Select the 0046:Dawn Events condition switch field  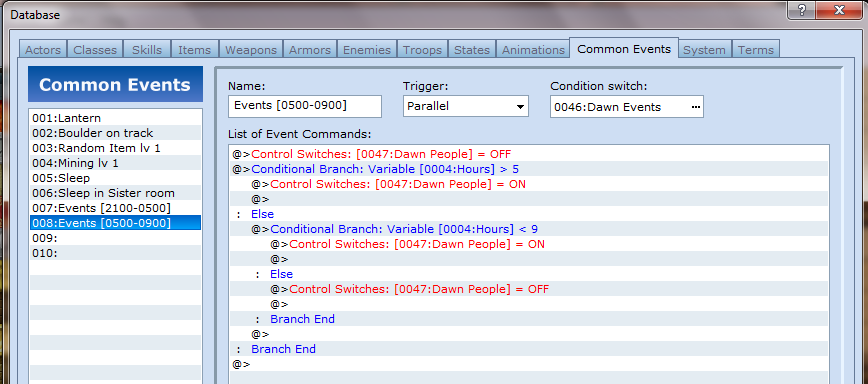coord(627,107)
